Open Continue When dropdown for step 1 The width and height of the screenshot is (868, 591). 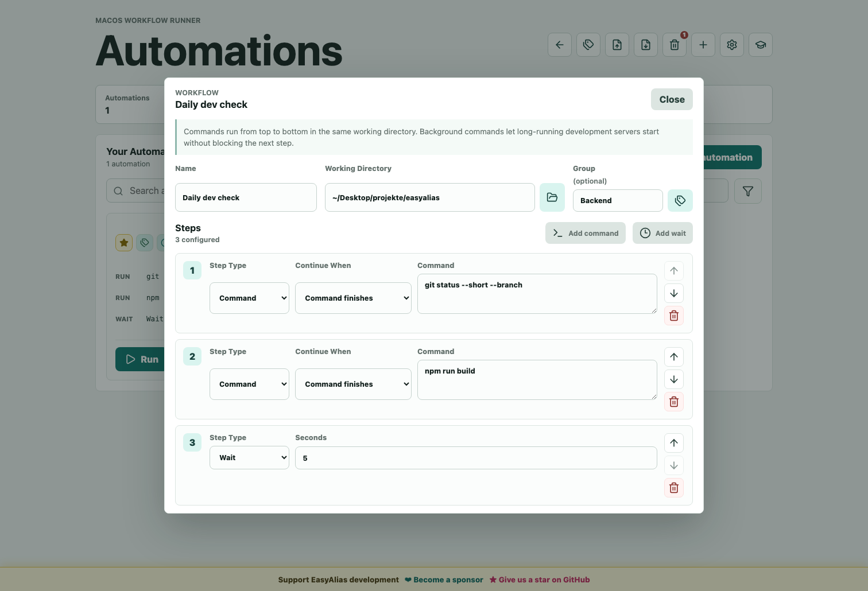(353, 298)
